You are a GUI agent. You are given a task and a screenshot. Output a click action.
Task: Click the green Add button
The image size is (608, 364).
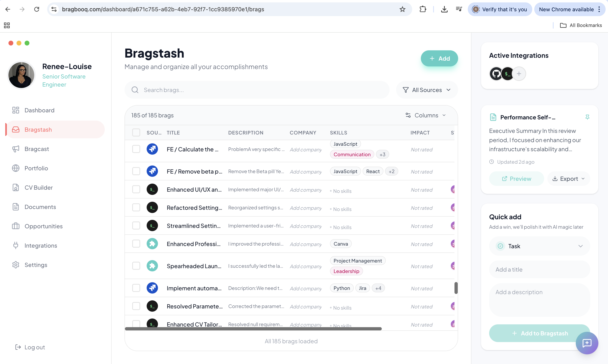pyautogui.click(x=439, y=58)
